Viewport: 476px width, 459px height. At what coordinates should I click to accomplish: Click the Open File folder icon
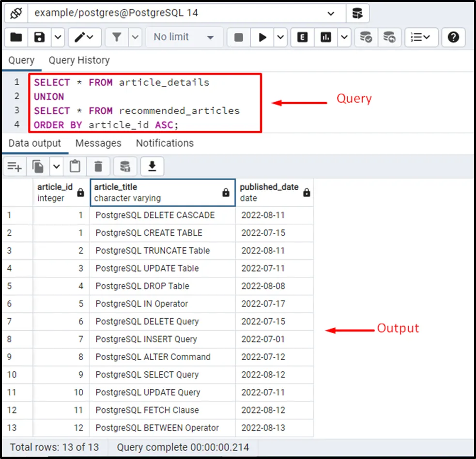pos(16,37)
